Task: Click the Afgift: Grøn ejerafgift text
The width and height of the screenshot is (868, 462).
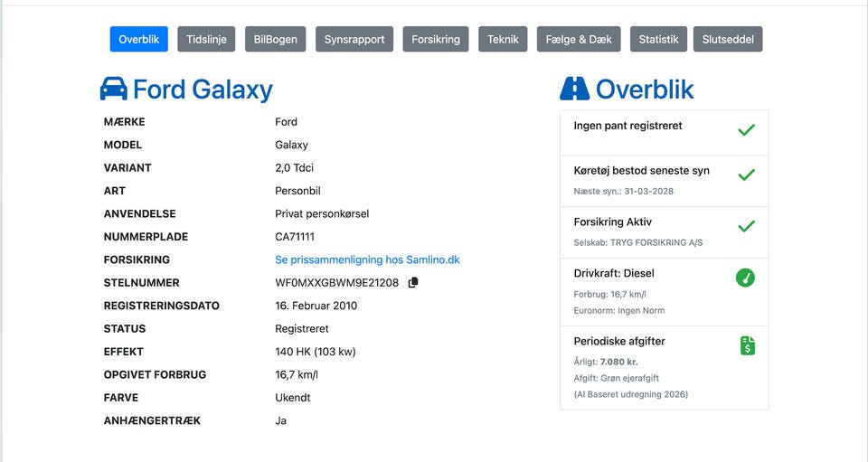Action: (x=616, y=378)
